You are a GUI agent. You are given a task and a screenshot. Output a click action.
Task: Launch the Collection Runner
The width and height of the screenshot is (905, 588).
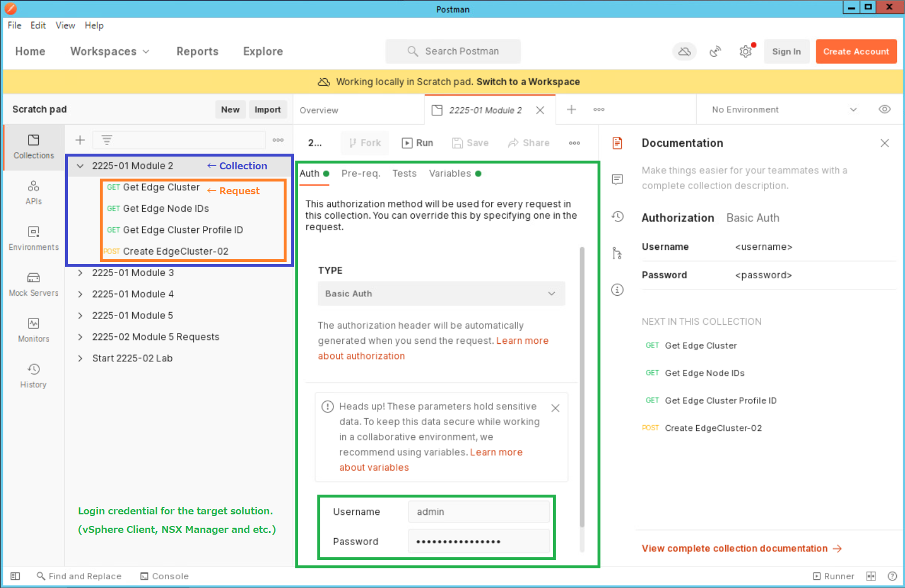point(834,576)
